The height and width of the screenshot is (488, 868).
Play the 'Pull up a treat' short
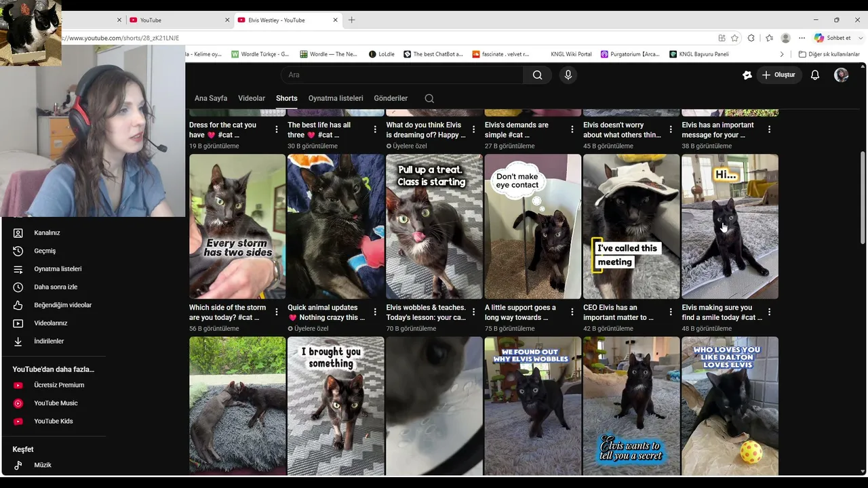(434, 226)
